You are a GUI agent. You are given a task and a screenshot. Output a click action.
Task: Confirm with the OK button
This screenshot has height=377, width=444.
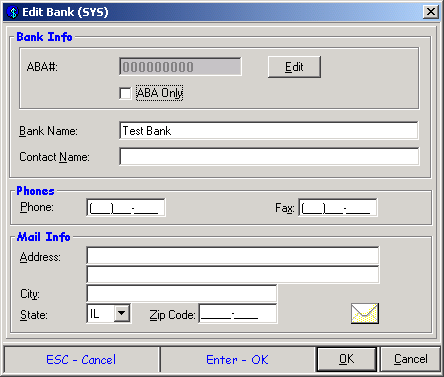(347, 359)
